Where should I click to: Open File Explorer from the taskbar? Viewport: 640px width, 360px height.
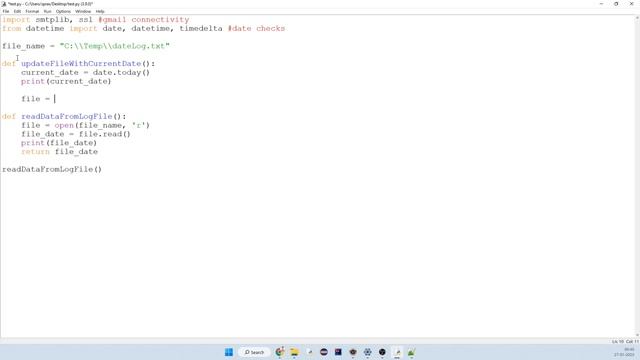click(294, 352)
